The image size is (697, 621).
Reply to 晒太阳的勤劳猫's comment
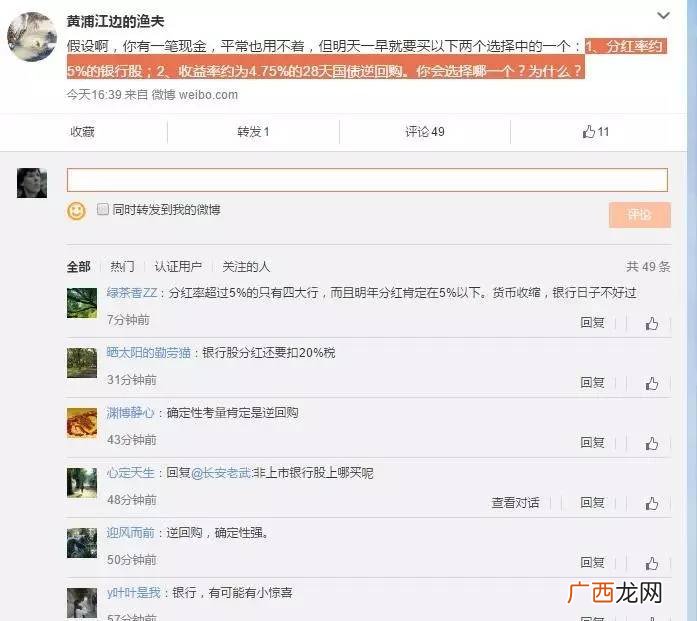coord(592,382)
